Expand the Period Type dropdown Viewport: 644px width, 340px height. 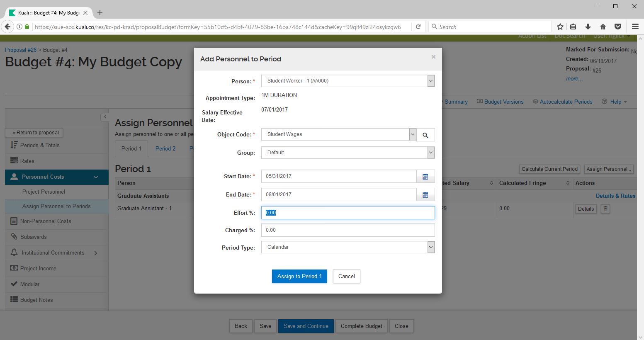coord(431,248)
